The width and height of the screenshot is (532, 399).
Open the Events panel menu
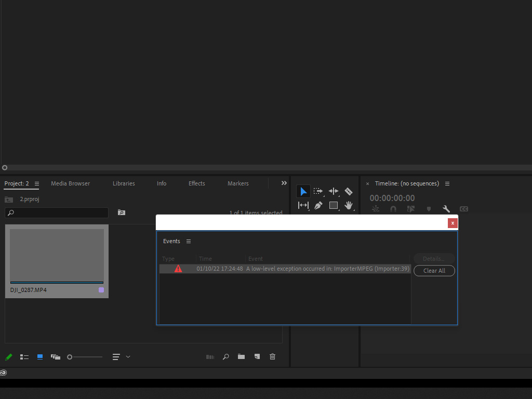(188, 241)
